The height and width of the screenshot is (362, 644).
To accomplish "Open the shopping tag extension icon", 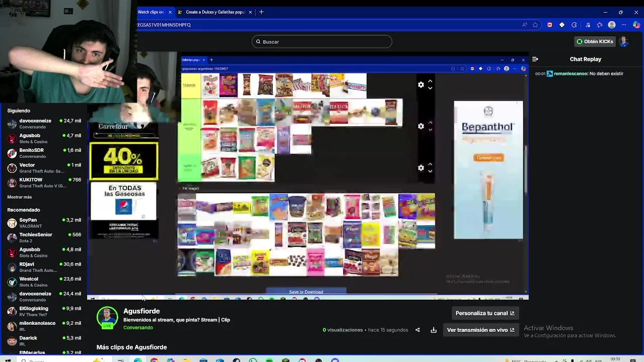I will pos(562,25).
